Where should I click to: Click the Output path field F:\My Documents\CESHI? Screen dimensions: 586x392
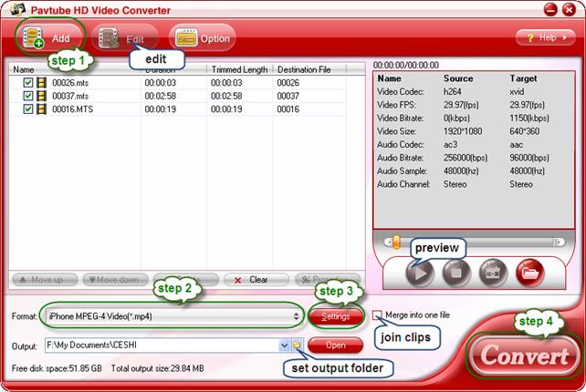(162, 346)
